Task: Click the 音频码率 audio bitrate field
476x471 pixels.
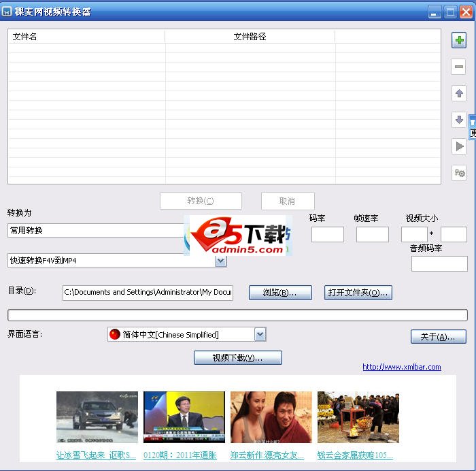Action: point(439,264)
